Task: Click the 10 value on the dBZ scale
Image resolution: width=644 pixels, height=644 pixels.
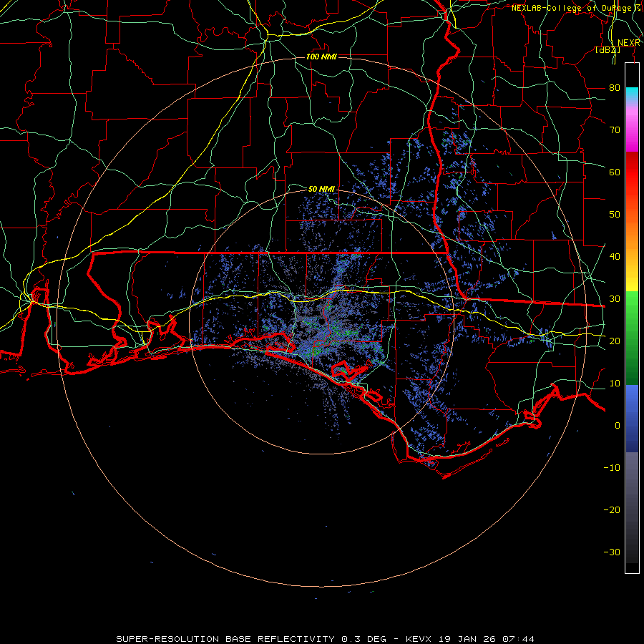Action: point(615,384)
